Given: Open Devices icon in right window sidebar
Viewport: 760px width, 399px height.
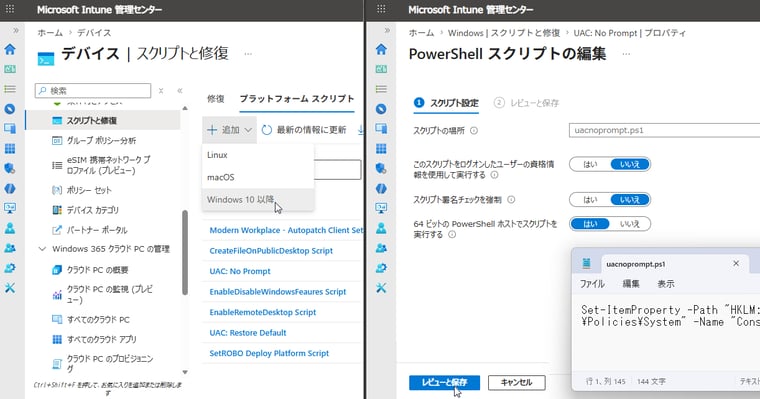Looking at the screenshot, I should [x=381, y=128].
